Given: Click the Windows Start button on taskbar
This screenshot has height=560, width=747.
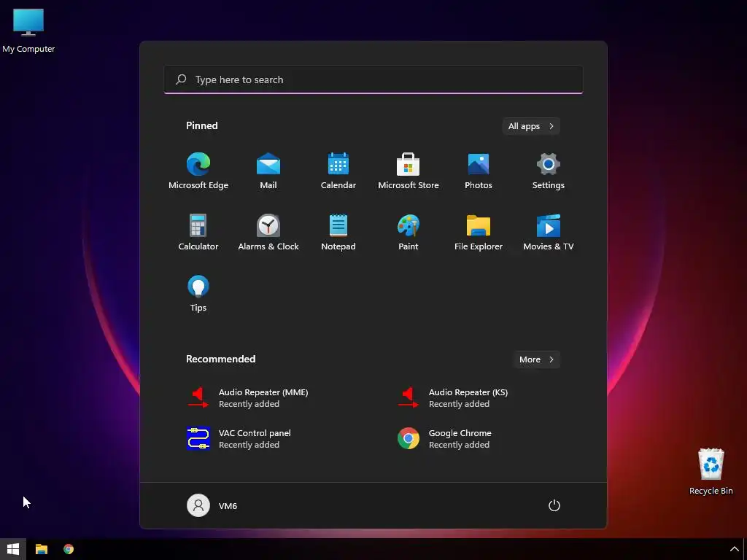Looking at the screenshot, I should point(13,549).
